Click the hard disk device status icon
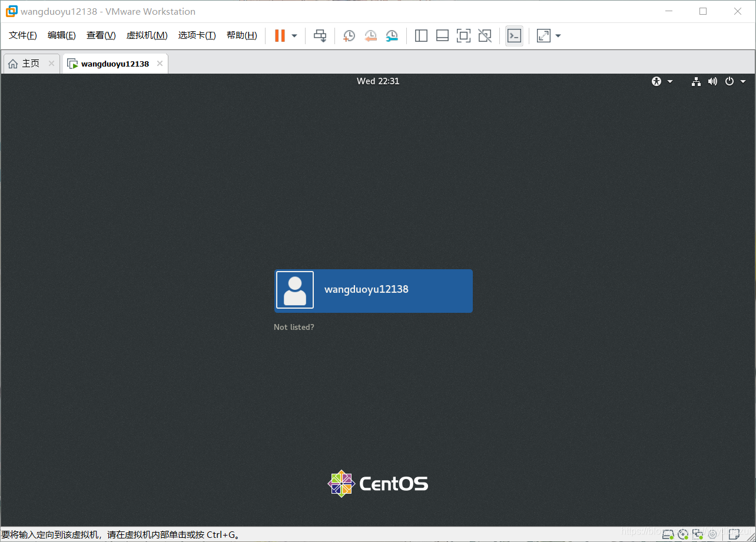This screenshot has width=756, height=542. [668, 534]
